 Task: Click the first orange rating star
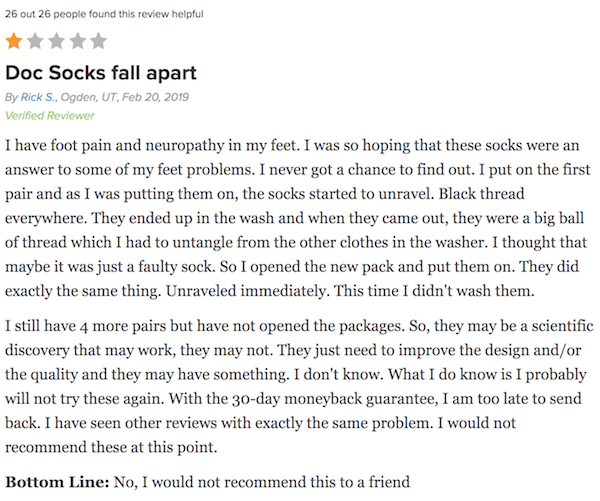(x=14, y=41)
